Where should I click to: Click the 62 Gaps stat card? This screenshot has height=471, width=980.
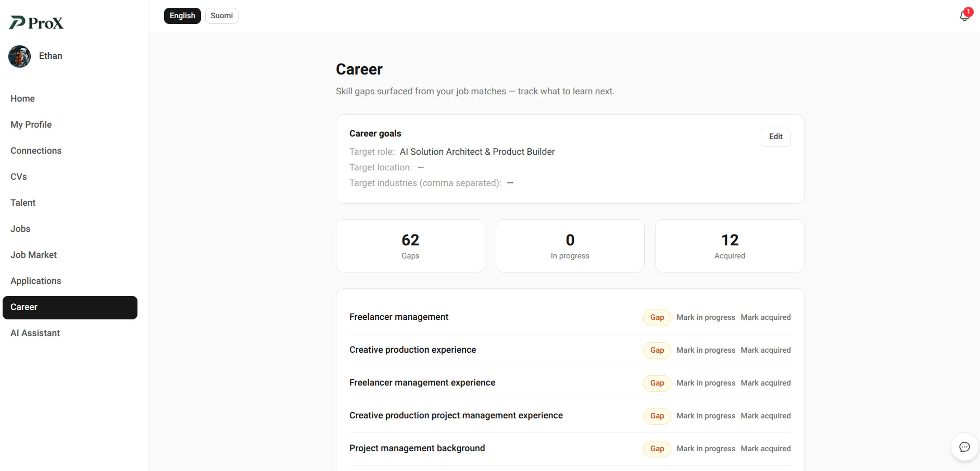(410, 246)
